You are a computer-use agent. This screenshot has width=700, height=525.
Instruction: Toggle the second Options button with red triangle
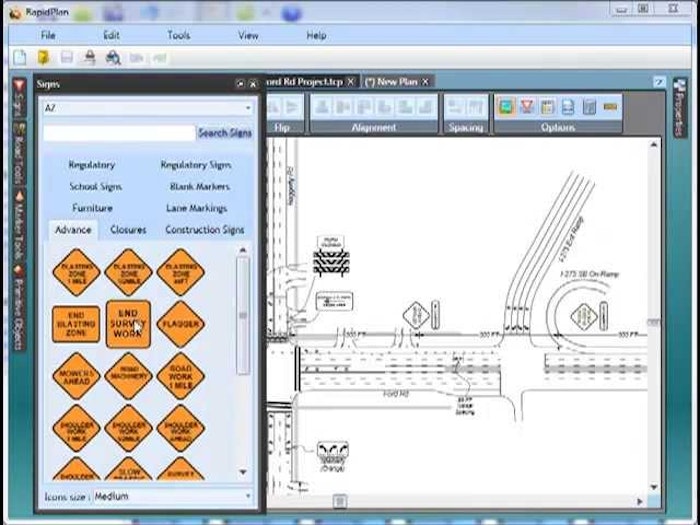[527, 106]
